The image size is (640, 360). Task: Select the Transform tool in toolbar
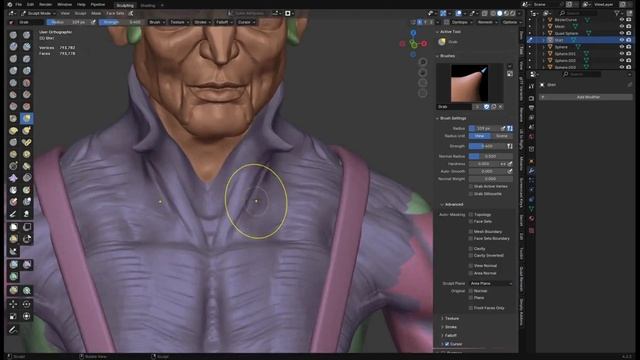pos(27,316)
